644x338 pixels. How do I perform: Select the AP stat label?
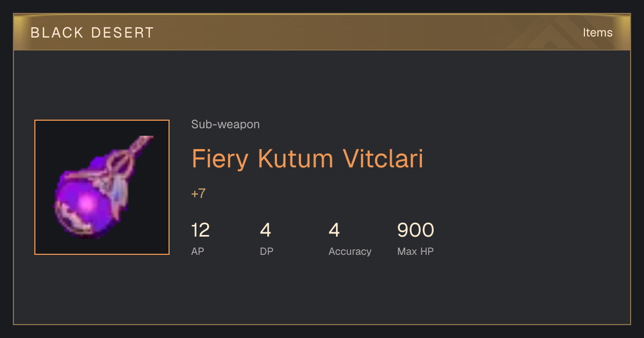pos(197,251)
